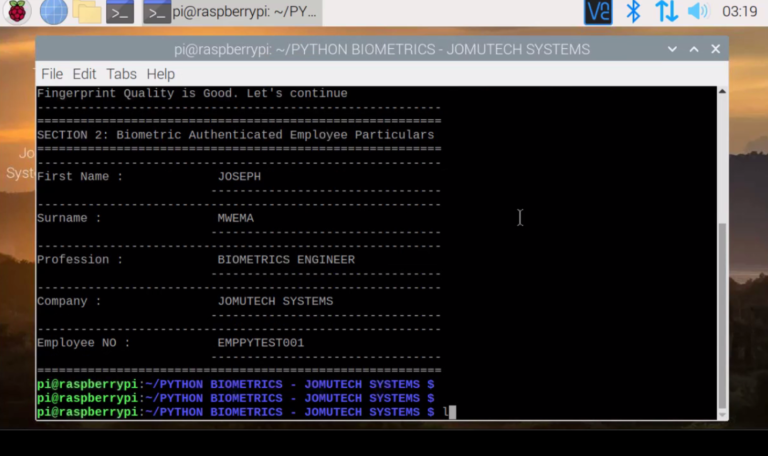The height and width of the screenshot is (456, 768).
Task: Open the Tabs menu in terminal
Action: (121, 74)
